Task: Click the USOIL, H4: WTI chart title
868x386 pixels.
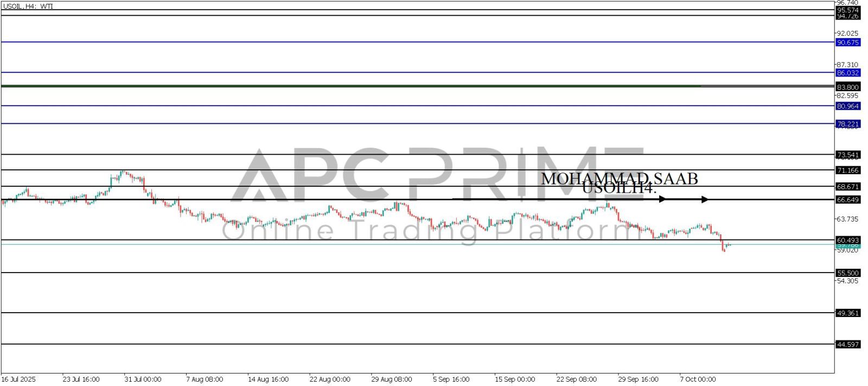Action: point(28,7)
